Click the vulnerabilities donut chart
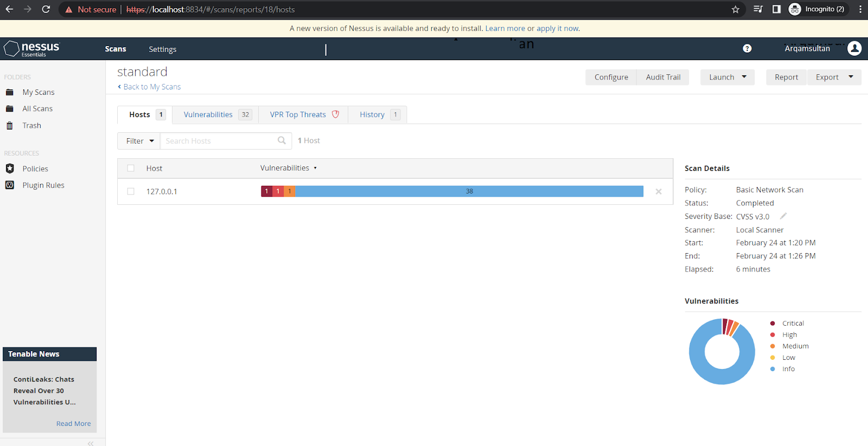The image size is (868, 446). pos(722,352)
